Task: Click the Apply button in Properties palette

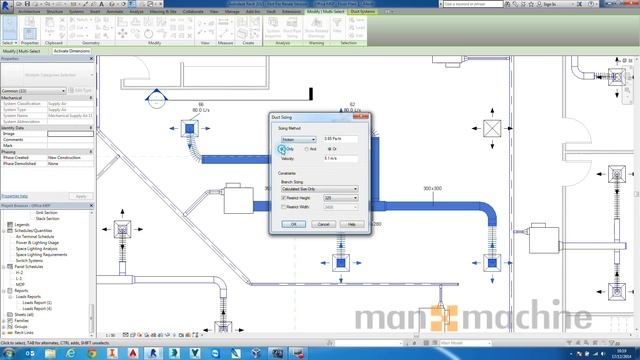Action: coord(81,196)
